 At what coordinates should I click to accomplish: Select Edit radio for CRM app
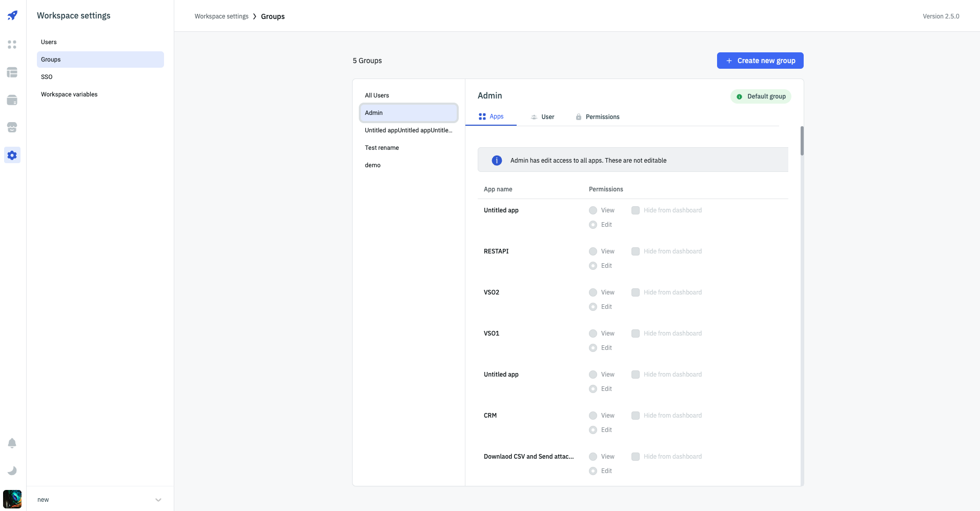pos(593,430)
